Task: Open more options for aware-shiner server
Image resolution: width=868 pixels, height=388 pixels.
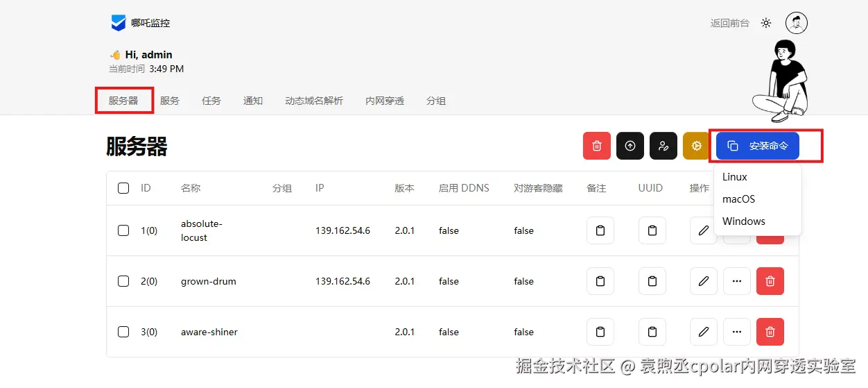Action: pyautogui.click(x=737, y=332)
